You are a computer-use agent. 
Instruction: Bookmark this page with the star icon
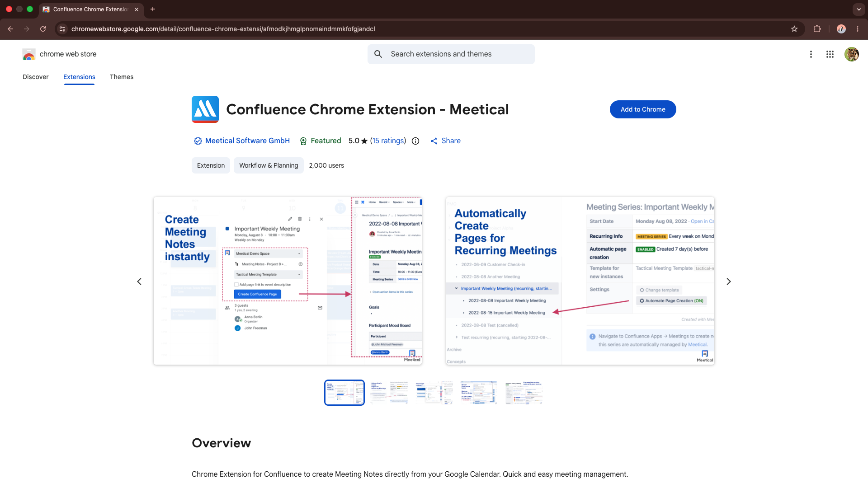tap(794, 29)
